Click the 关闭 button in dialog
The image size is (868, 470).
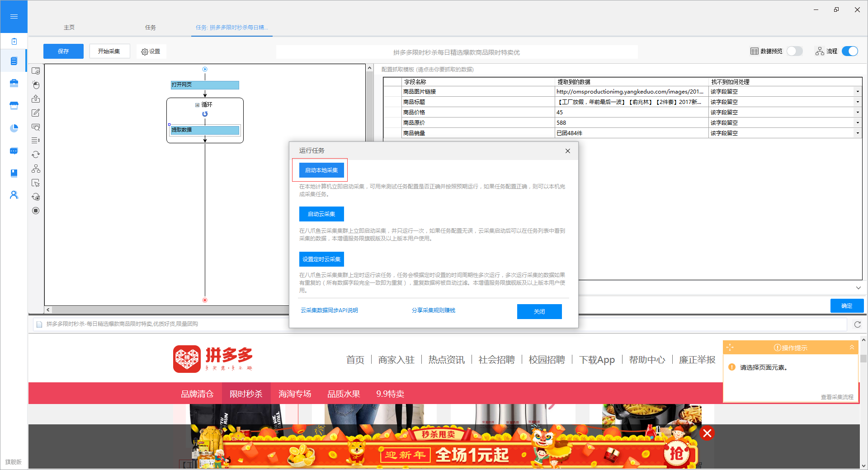[x=539, y=311]
